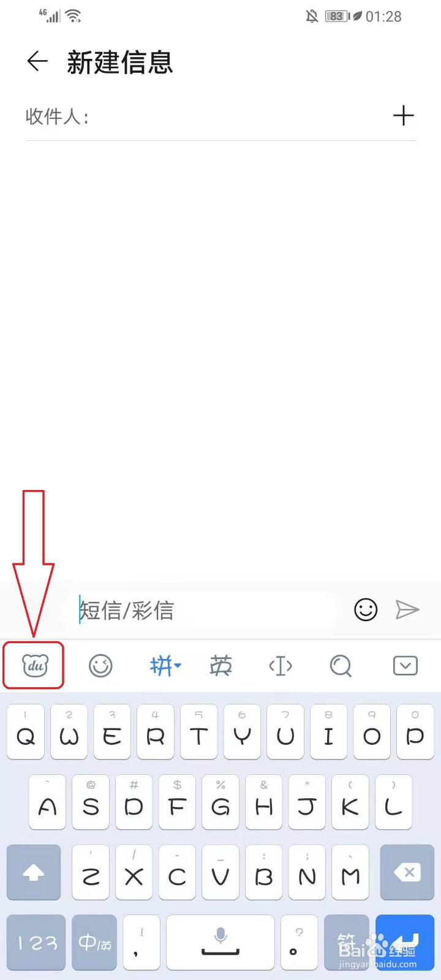The height and width of the screenshot is (980, 441).
Task: Expand the 拼 pinyin input mode dropdown
Action: tap(165, 666)
